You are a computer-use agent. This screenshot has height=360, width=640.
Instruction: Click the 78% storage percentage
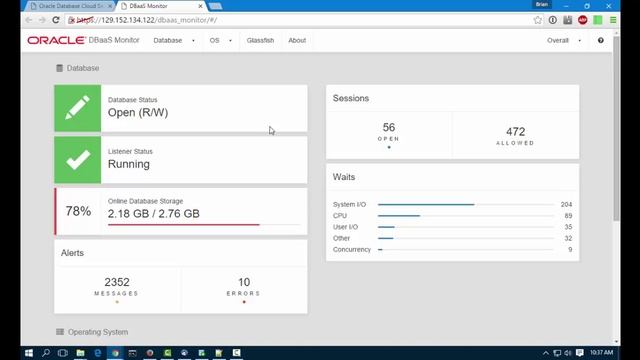click(78, 211)
